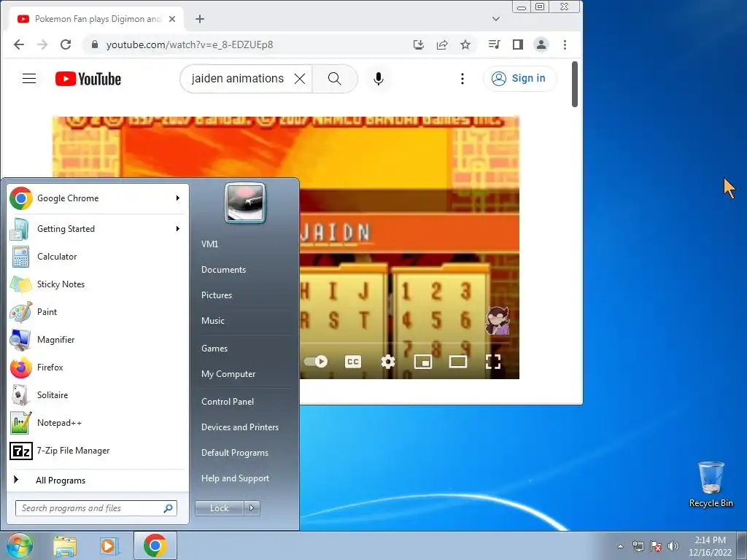
Task: Open YouTube settings three-dot menu
Action: 462,79
